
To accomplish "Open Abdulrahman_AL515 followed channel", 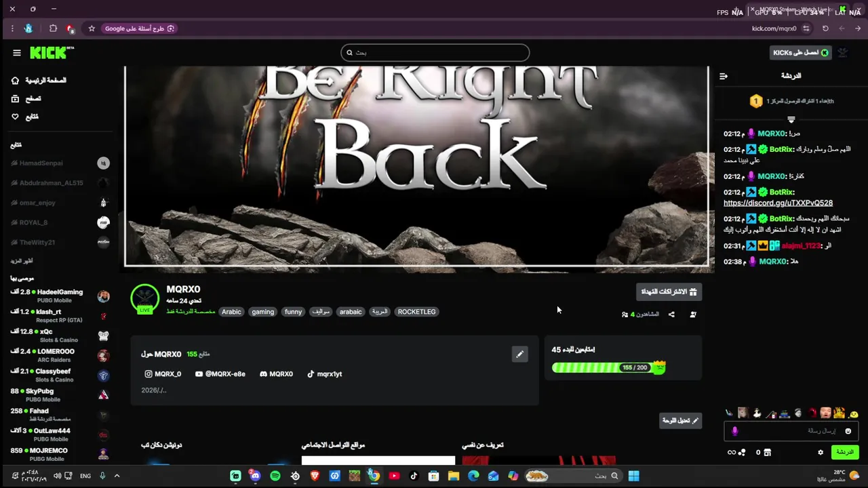I will [x=60, y=183].
